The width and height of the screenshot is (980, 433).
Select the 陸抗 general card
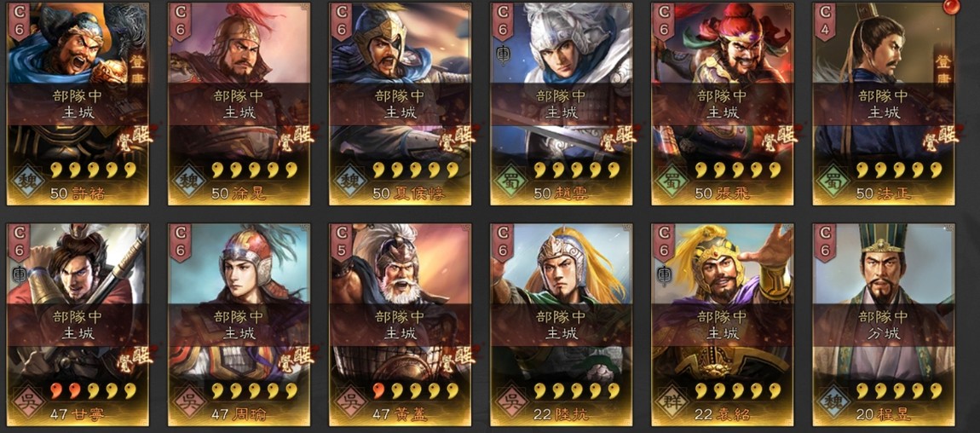[561, 324]
